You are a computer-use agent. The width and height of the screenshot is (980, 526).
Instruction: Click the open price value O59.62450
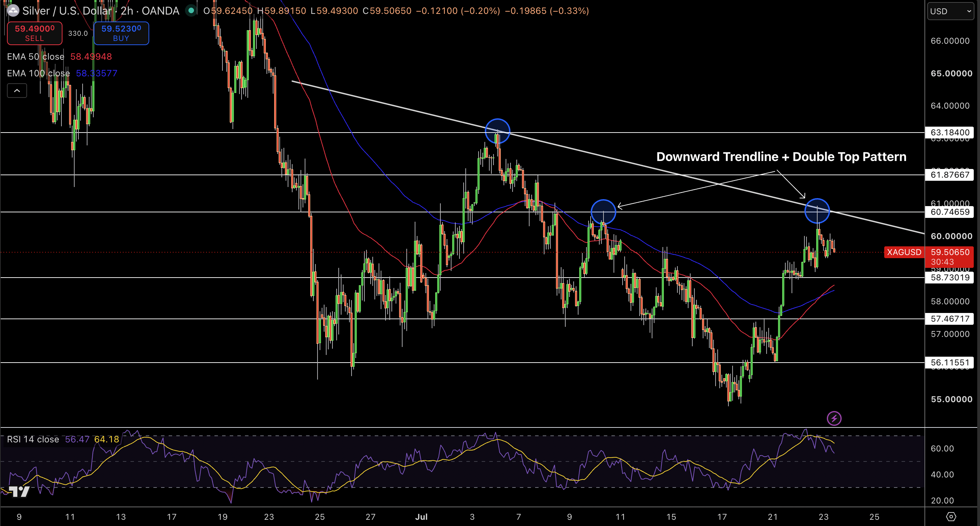228,11
